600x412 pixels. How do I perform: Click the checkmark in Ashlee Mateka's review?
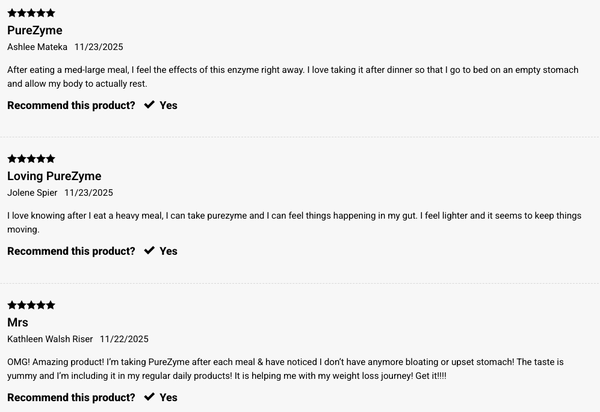(x=149, y=105)
